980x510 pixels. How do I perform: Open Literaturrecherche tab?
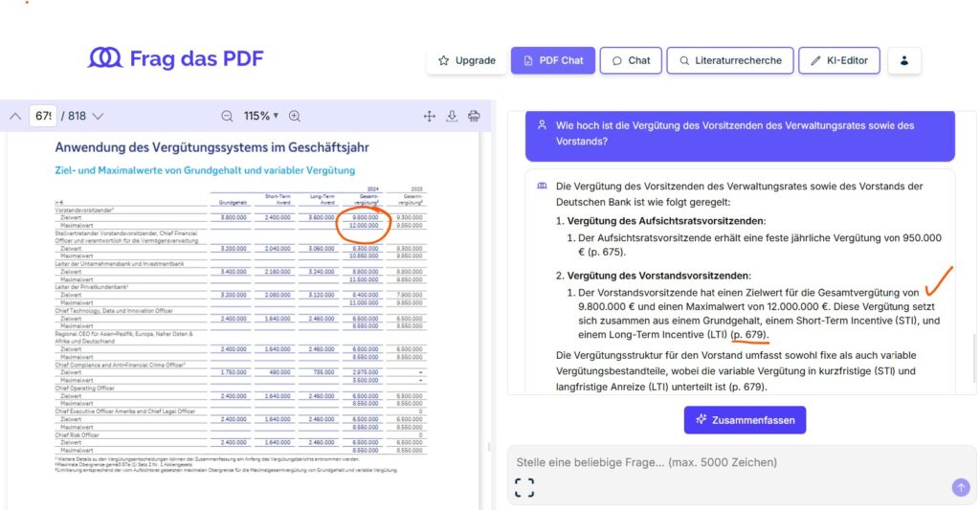[x=730, y=60]
